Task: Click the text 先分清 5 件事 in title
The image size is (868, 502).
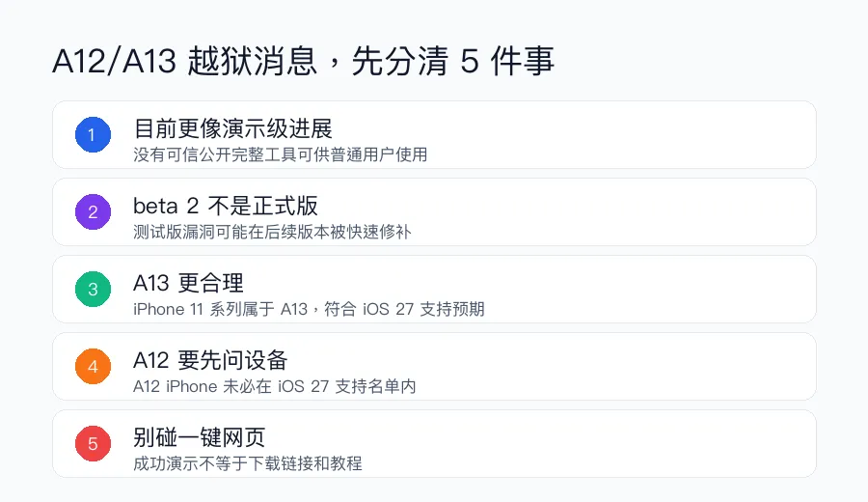Action: pos(452,61)
